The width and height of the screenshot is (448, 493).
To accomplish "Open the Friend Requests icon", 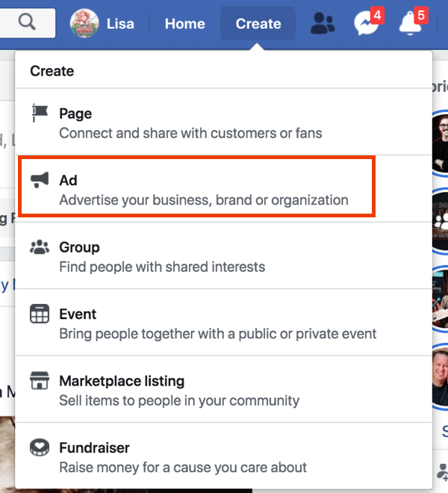I will 323,23.
